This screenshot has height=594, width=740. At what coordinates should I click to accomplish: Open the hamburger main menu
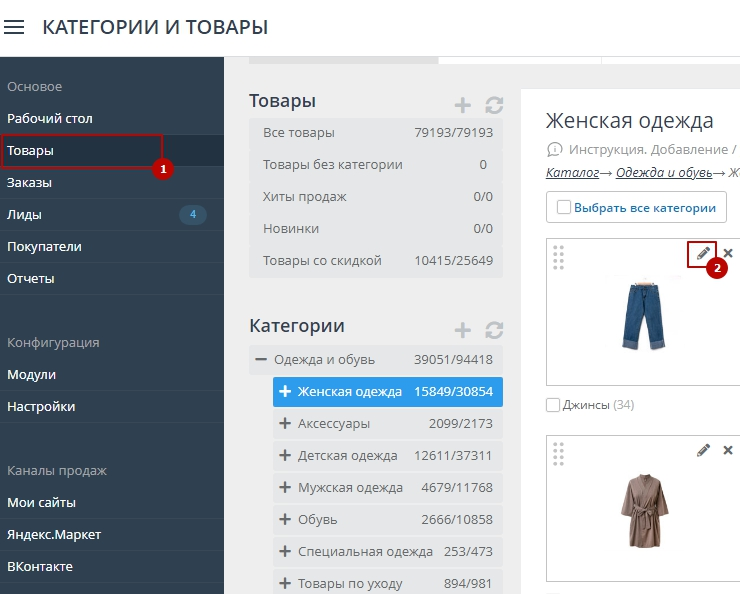[14, 27]
